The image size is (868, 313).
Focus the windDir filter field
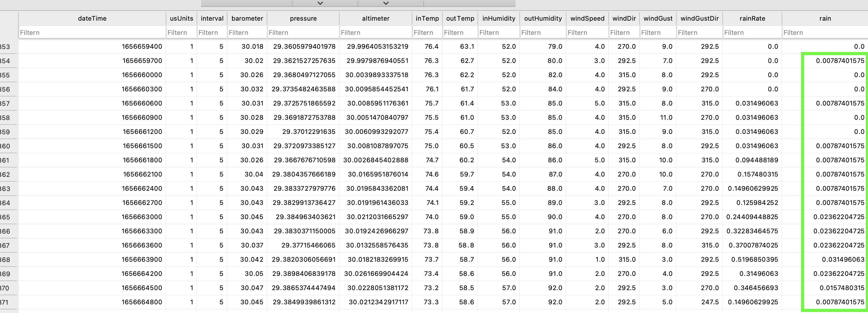pyautogui.click(x=624, y=32)
